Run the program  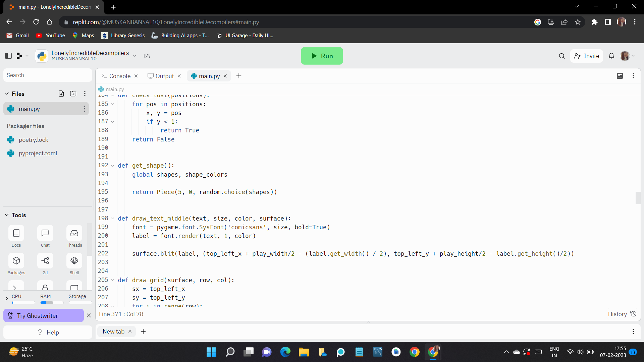pos(322,56)
